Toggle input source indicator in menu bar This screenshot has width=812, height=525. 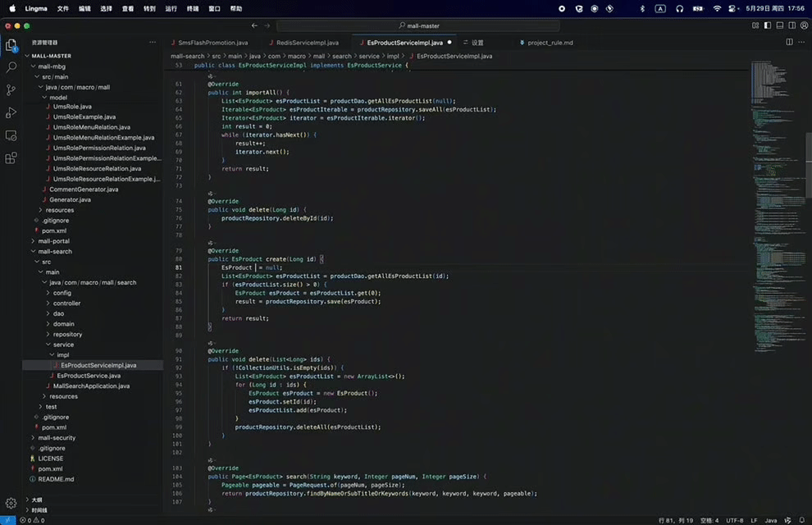pyautogui.click(x=660, y=8)
